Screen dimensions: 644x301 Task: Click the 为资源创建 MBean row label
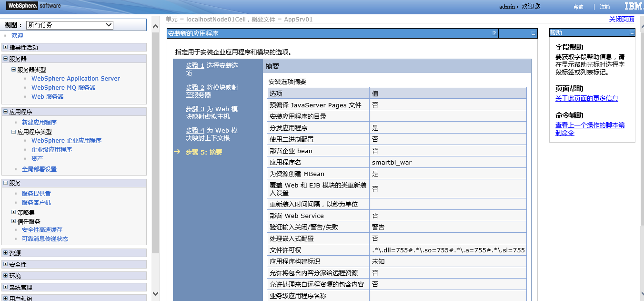tap(297, 174)
